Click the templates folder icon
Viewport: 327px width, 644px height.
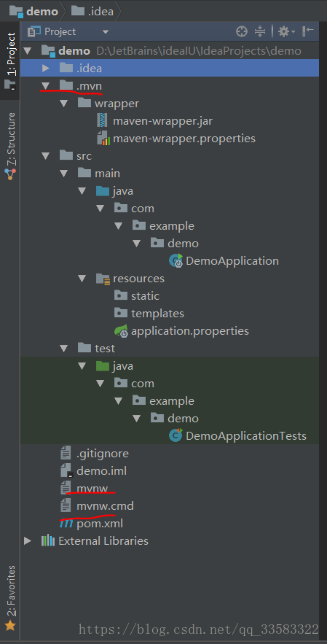coord(121,314)
